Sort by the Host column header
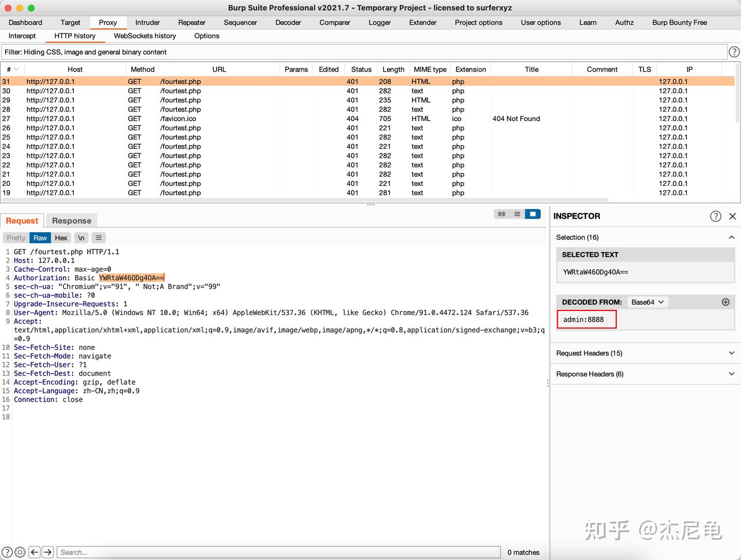 coord(75,69)
